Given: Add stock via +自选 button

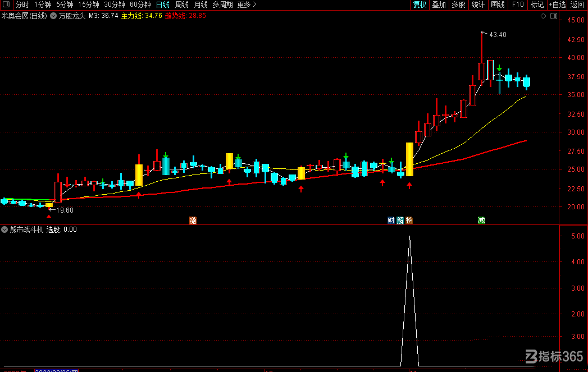Looking at the screenshot, I should tap(557, 4).
